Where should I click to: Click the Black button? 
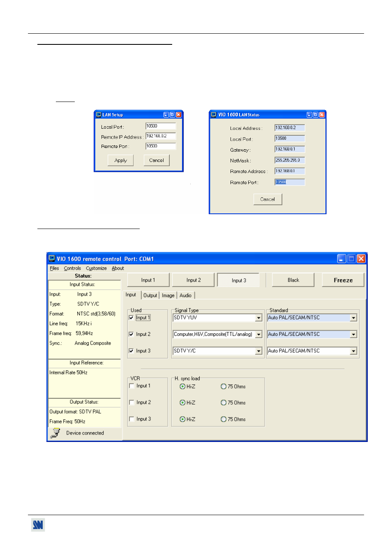[293, 280]
